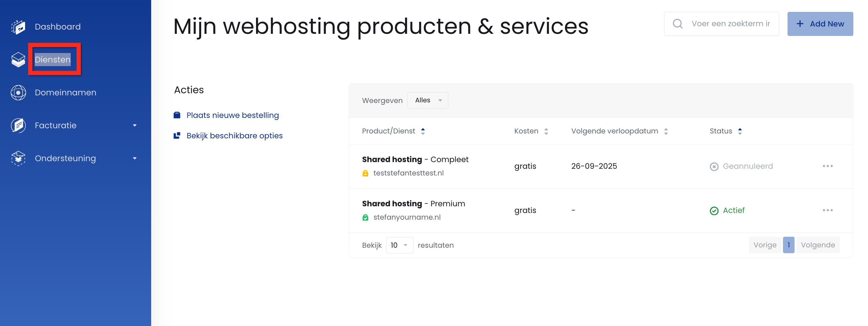
Task: Click the Ondersteuning support icon
Action: 18,158
